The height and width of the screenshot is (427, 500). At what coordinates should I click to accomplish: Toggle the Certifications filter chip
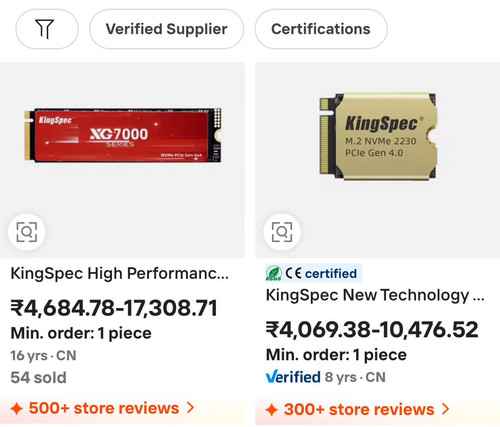(x=321, y=29)
